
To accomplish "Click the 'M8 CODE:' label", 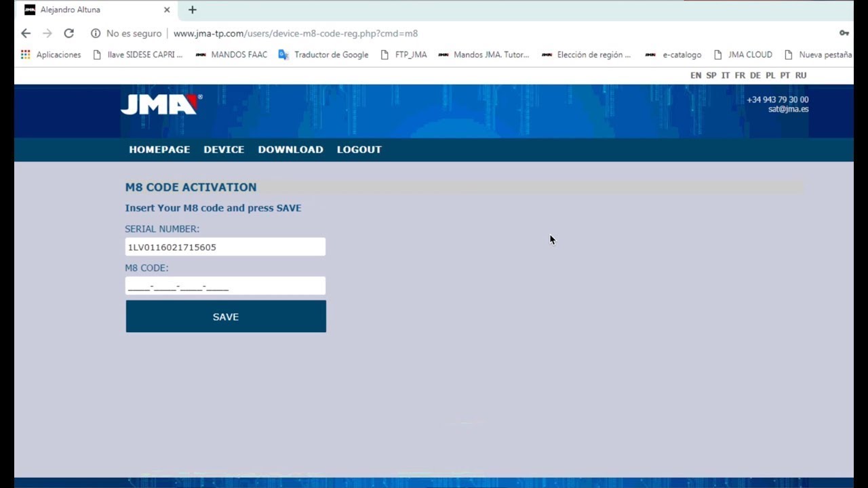I will click(146, 268).
